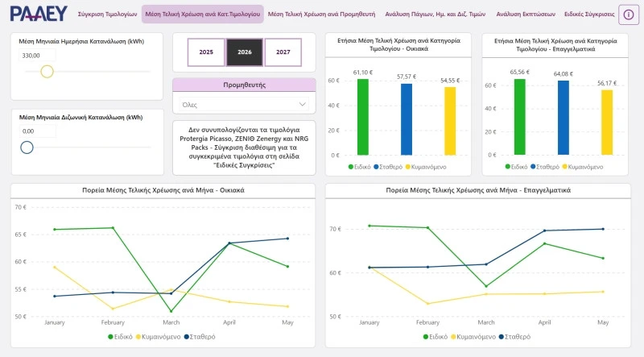
Task: Click the daily consumption slider handle
Action: click(47, 72)
